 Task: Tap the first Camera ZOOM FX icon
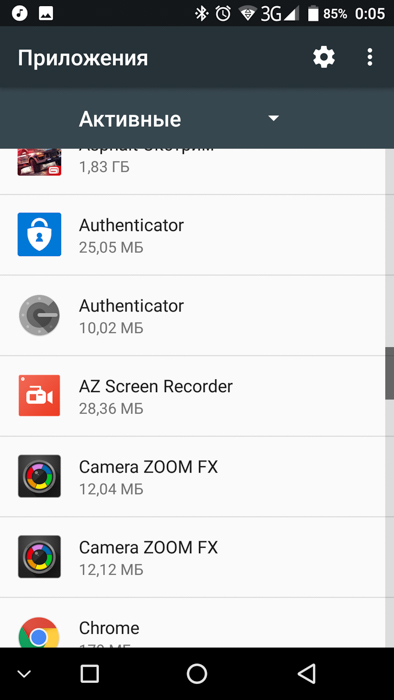point(39,476)
